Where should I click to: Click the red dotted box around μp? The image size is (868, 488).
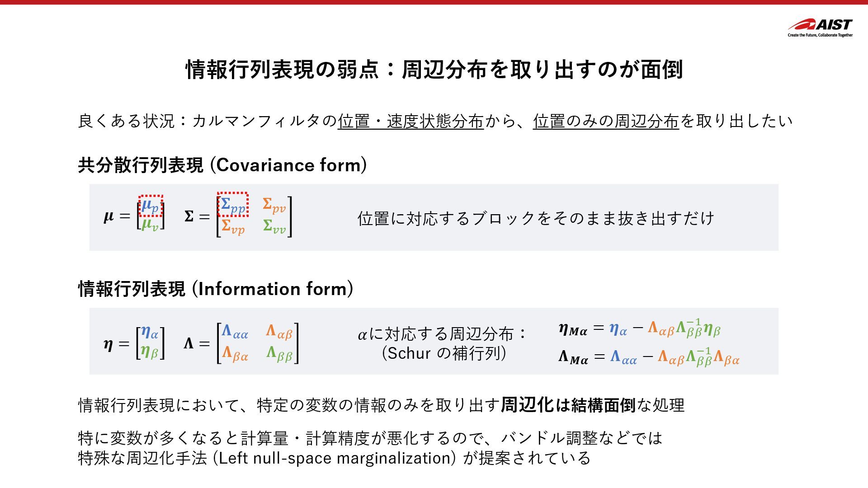point(151,206)
